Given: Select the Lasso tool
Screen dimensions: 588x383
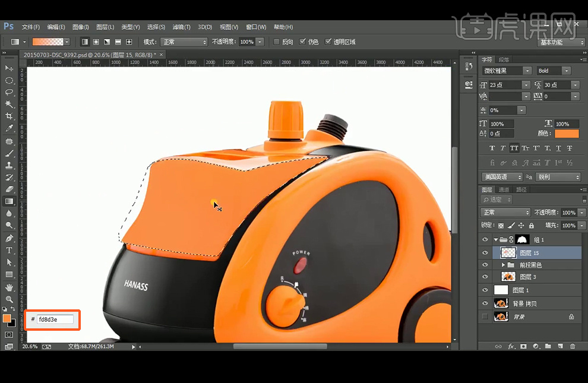Looking at the screenshot, I should (x=9, y=92).
